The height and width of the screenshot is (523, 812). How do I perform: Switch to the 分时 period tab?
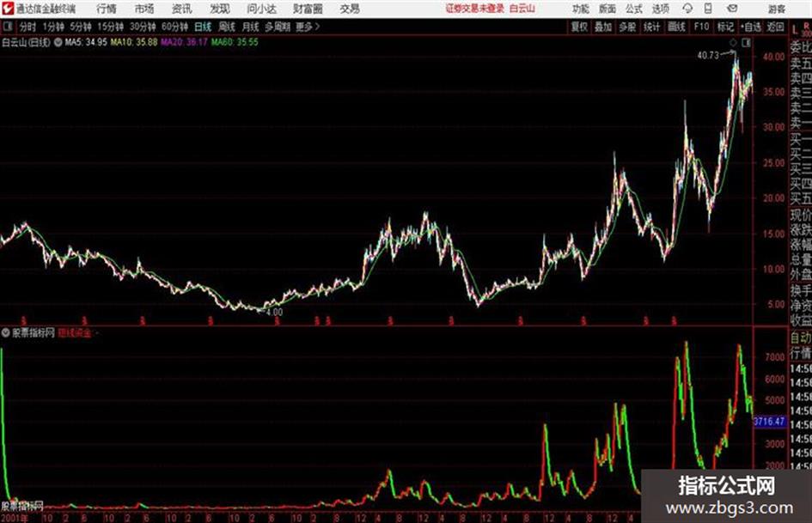click(x=28, y=27)
